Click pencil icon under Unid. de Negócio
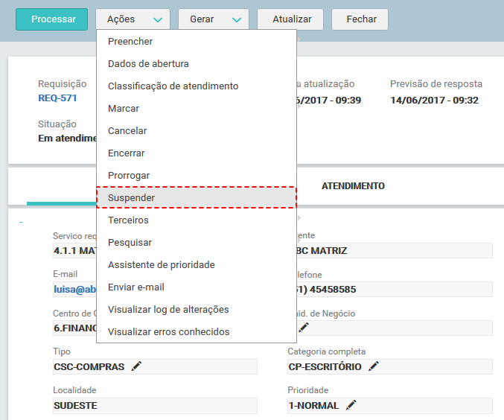This screenshot has width=504, height=420. [x=304, y=327]
